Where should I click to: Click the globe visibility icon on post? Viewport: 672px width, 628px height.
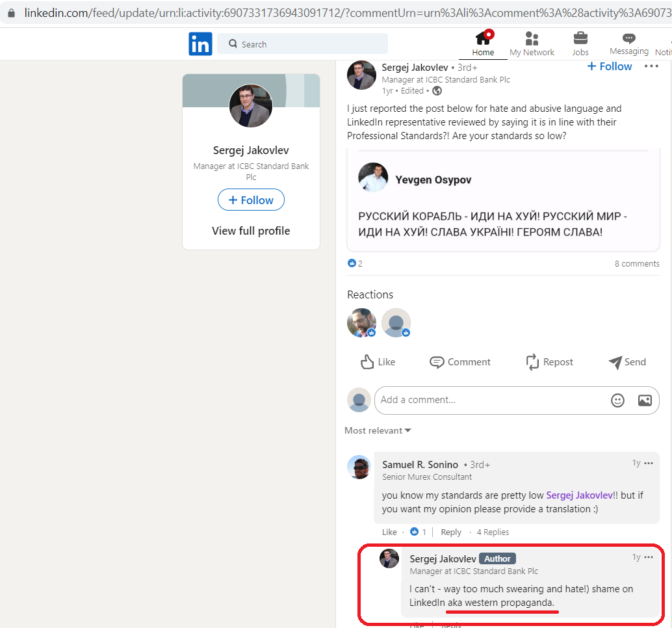[x=437, y=91]
